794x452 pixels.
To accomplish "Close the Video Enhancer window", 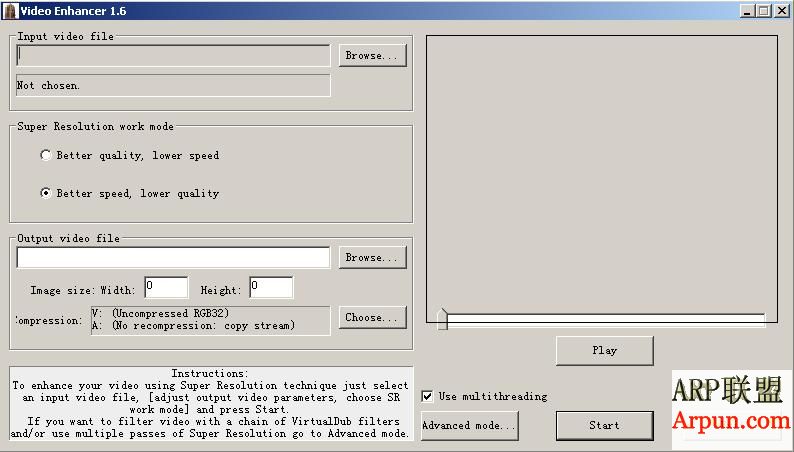I will point(781,11).
